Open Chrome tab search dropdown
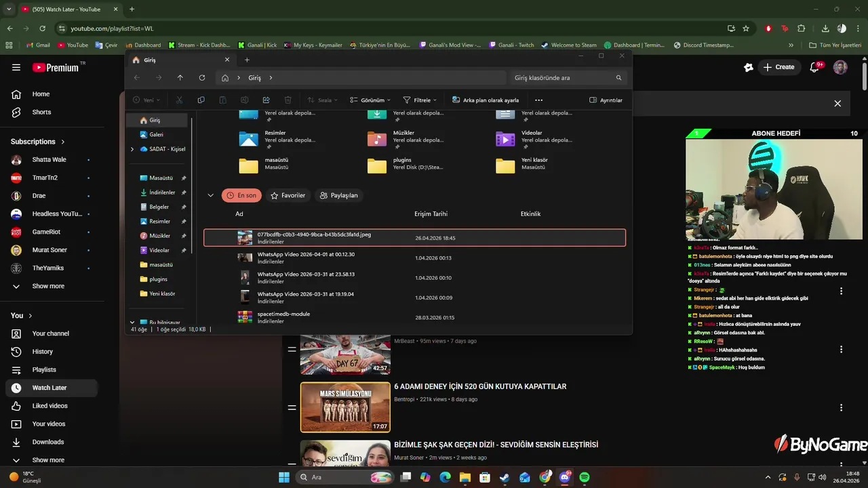 [9, 9]
